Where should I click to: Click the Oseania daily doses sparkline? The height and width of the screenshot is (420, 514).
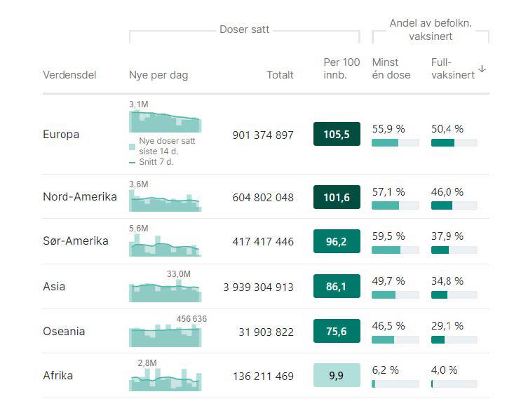[165, 335]
